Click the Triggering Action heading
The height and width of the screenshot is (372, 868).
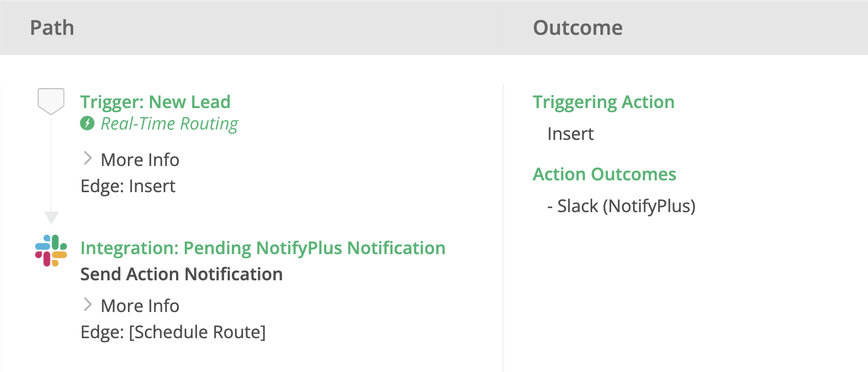[x=603, y=102]
